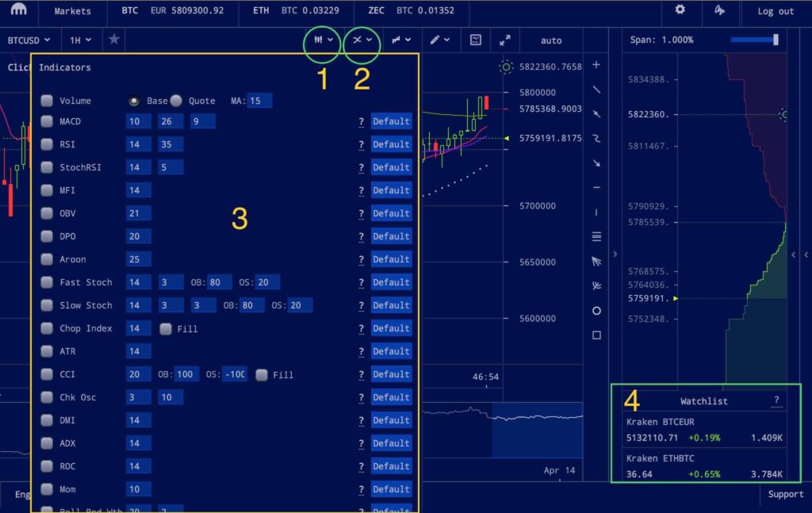Click the Kraken logo icon
Viewport: 812px width, 513px height.
19,10
